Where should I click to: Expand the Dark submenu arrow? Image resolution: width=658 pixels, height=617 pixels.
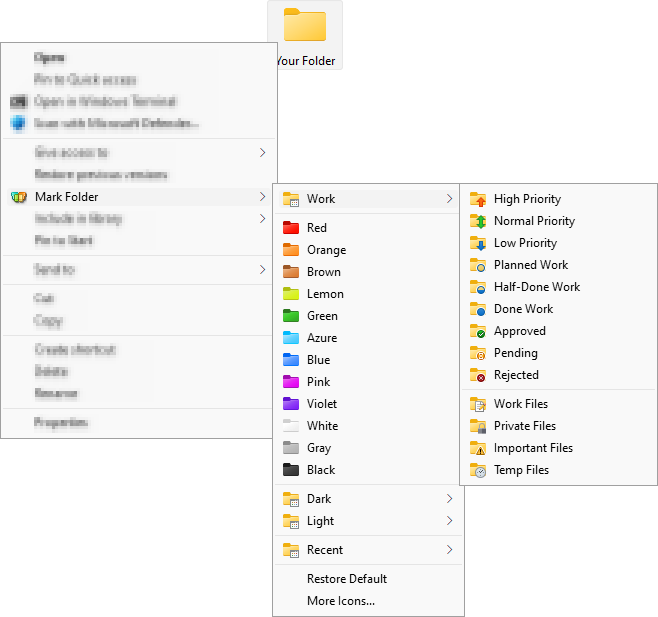pos(449,499)
